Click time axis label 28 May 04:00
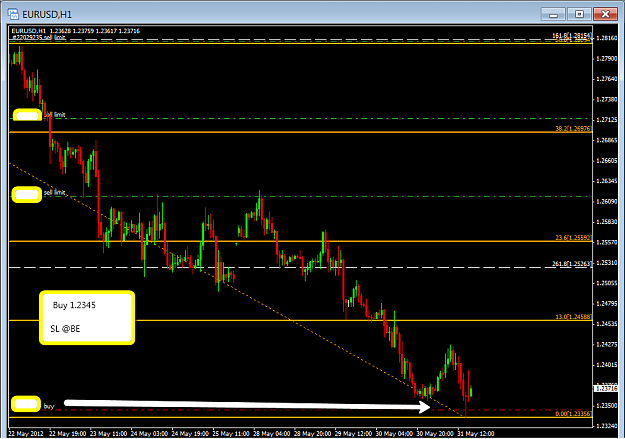This screenshot has width=625, height=439. 272,433
